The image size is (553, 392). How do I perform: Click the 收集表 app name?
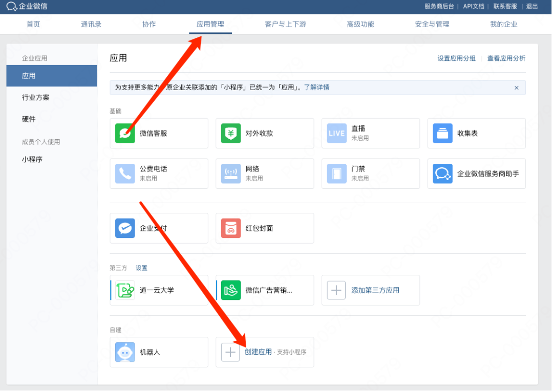pyautogui.click(x=467, y=133)
